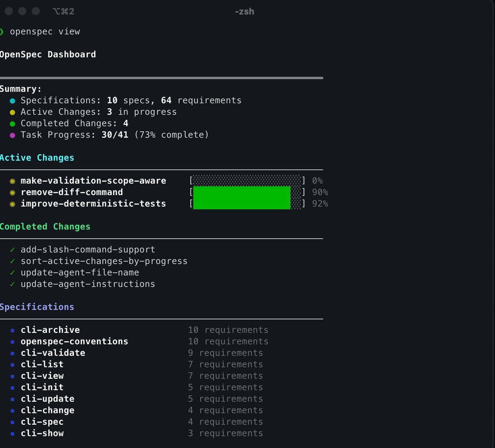The image size is (495, 448).
Task: Click the blue square icon next to openspec-conventions
Action: (x=13, y=342)
